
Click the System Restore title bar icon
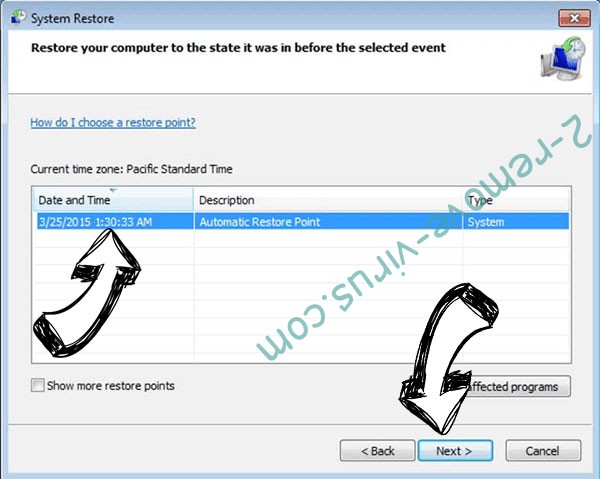[18, 18]
